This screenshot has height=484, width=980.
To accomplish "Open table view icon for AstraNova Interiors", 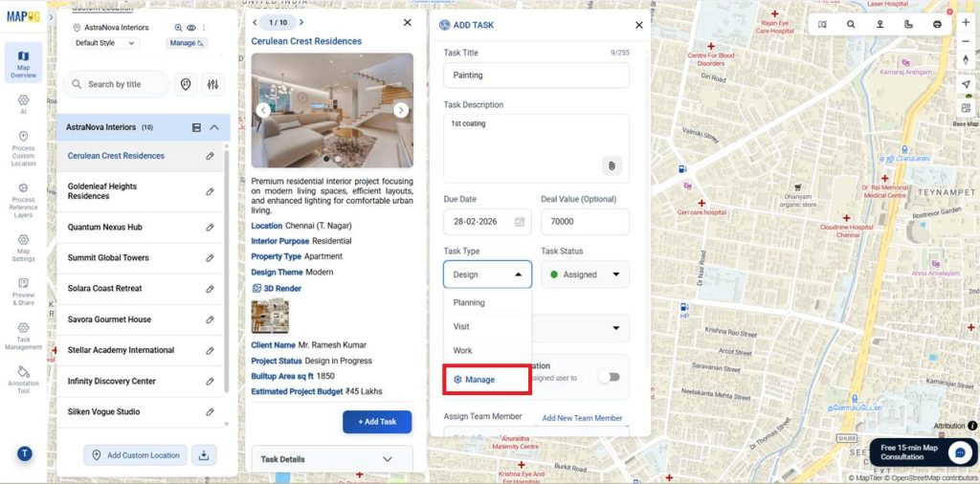I will coord(196,127).
